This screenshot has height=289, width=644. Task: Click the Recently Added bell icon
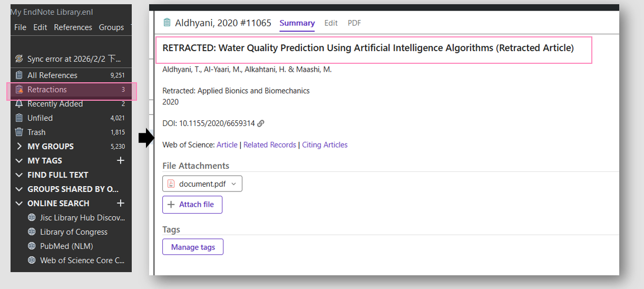[x=19, y=104]
